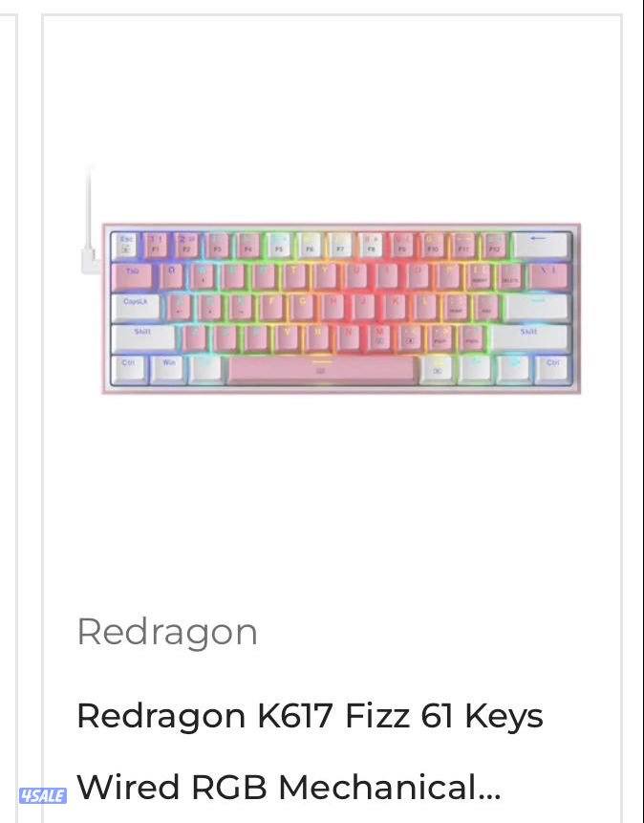This screenshot has height=823, width=644.
Task: Click the backspace arrow key in image
Action: click(x=541, y=245)
